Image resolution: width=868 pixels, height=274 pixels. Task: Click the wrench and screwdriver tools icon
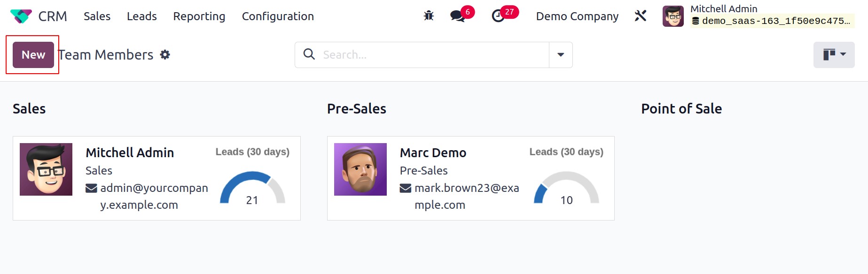tap(641, 16)
